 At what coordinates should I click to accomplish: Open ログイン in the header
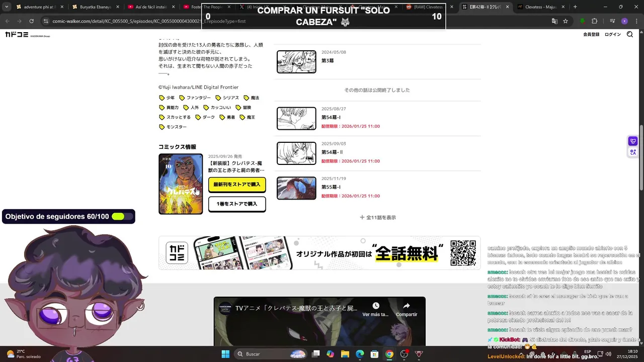click(613, 35)
